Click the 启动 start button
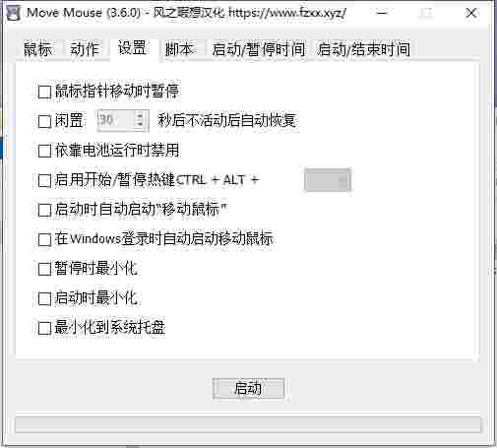497x448 pixels. [248, 389]
